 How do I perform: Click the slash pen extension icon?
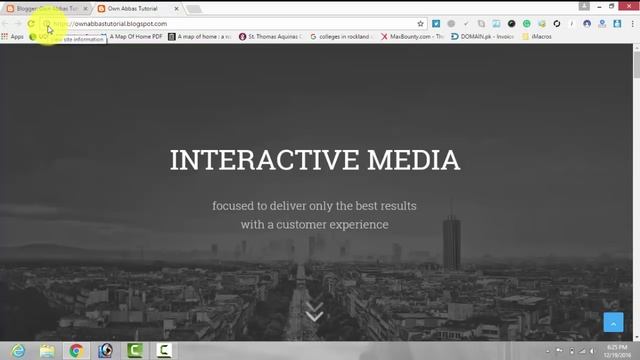(572, 24)
